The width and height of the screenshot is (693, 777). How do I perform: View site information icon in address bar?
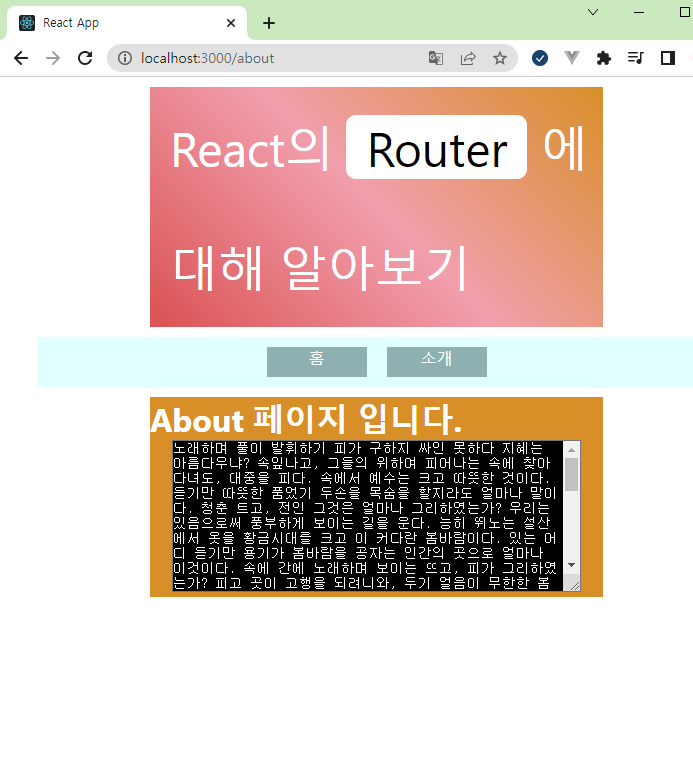pos(125,58)
